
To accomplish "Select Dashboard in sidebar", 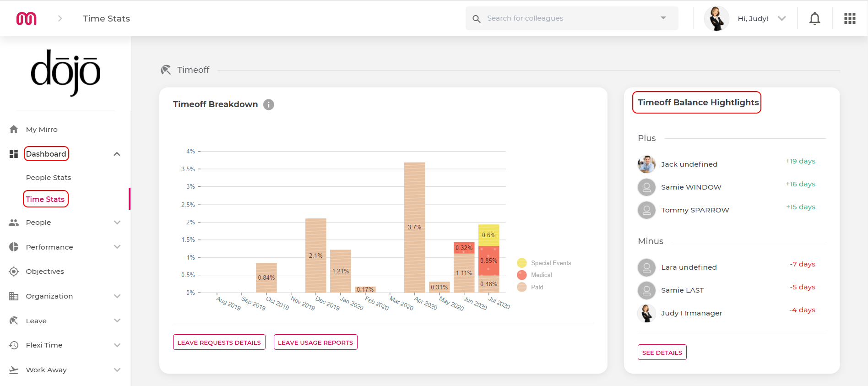I will coord(46,154).
